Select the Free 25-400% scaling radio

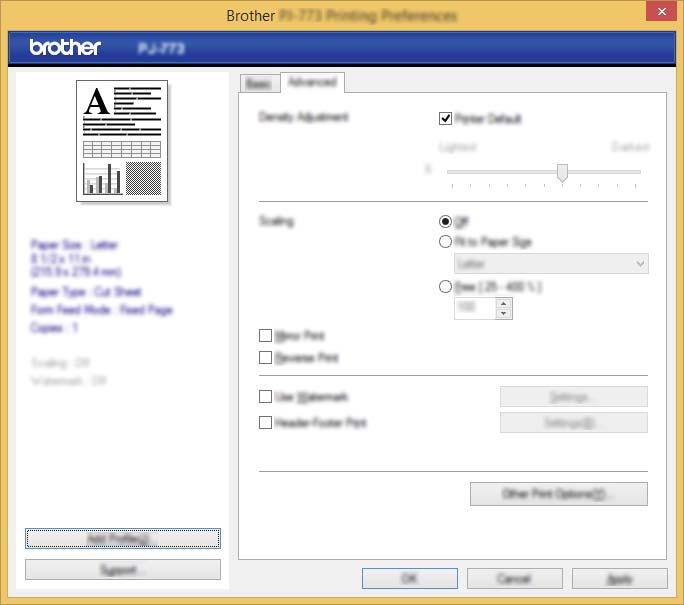pos(445,287)
